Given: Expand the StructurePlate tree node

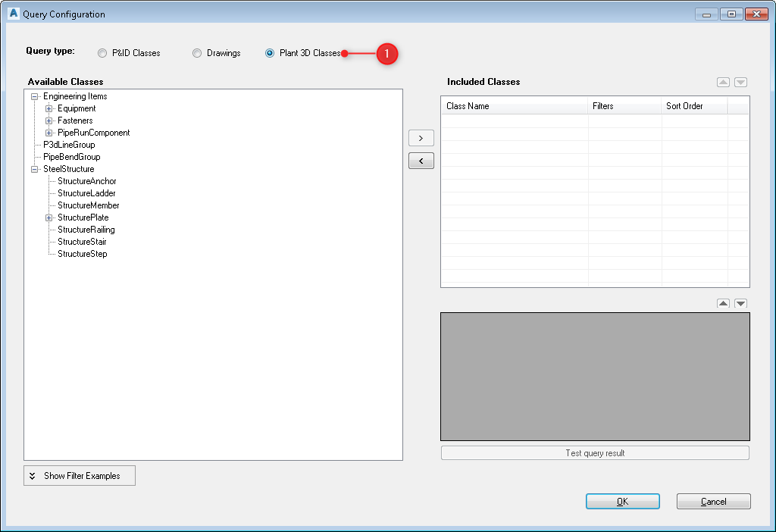Looking at the screenshot, I should coord(48,217).
